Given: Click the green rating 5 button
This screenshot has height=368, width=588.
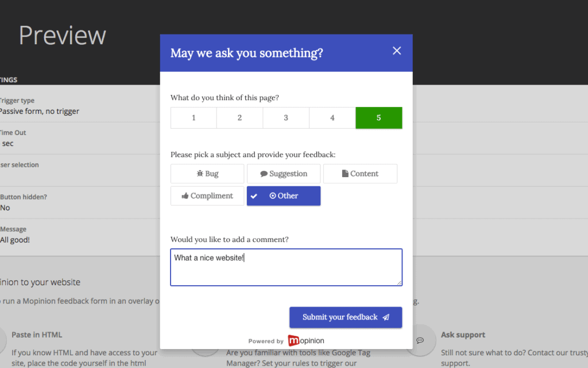Looking at the screenshot, I should click(378, 118).
